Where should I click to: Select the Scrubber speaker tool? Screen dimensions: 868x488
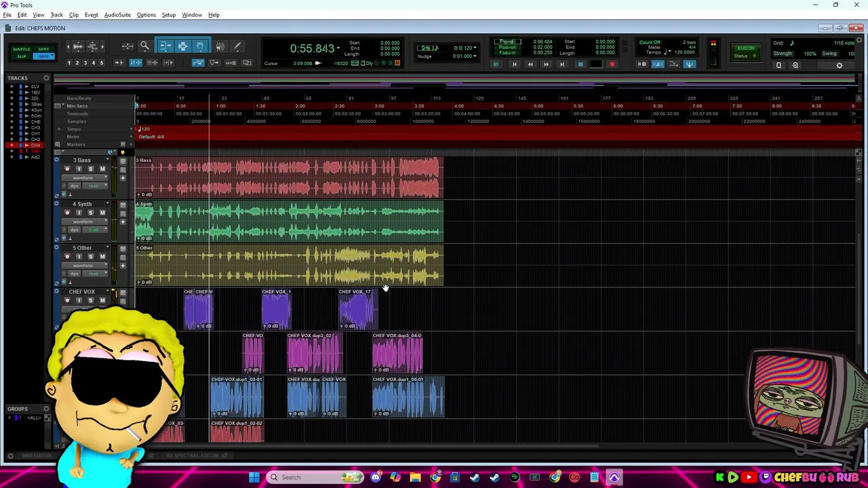pyautogui.click(x=220, y=46)
